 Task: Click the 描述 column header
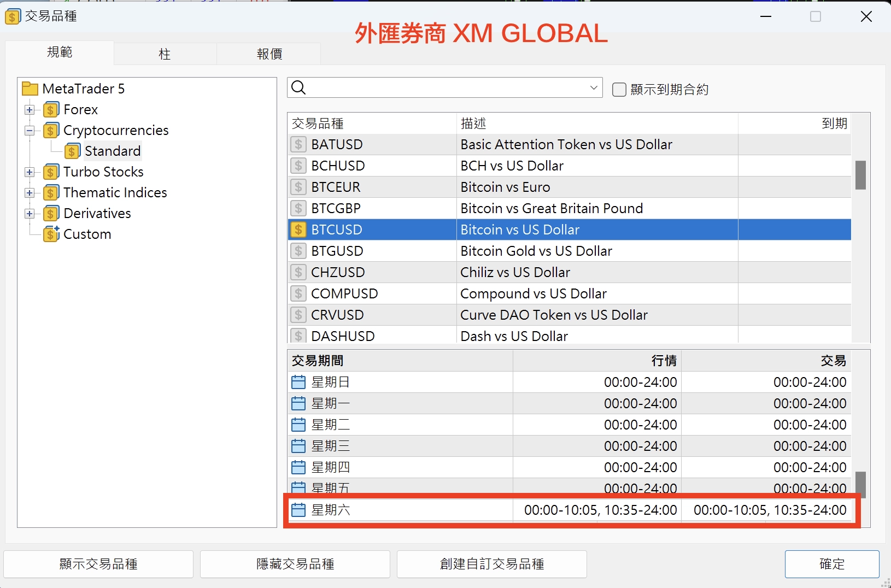tap(597, 124)
